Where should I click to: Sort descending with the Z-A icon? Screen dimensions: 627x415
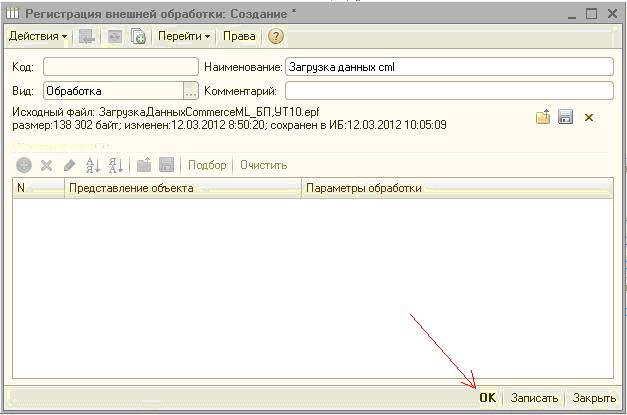coord(115,165)
